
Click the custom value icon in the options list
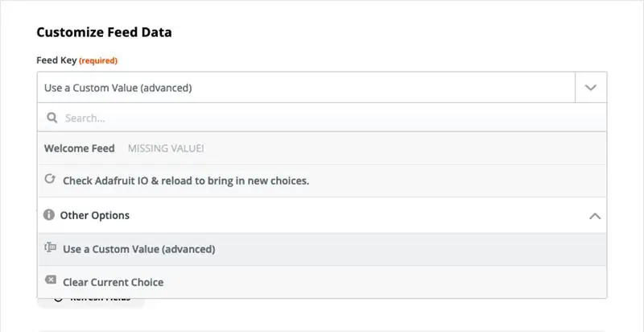[50, 247]
